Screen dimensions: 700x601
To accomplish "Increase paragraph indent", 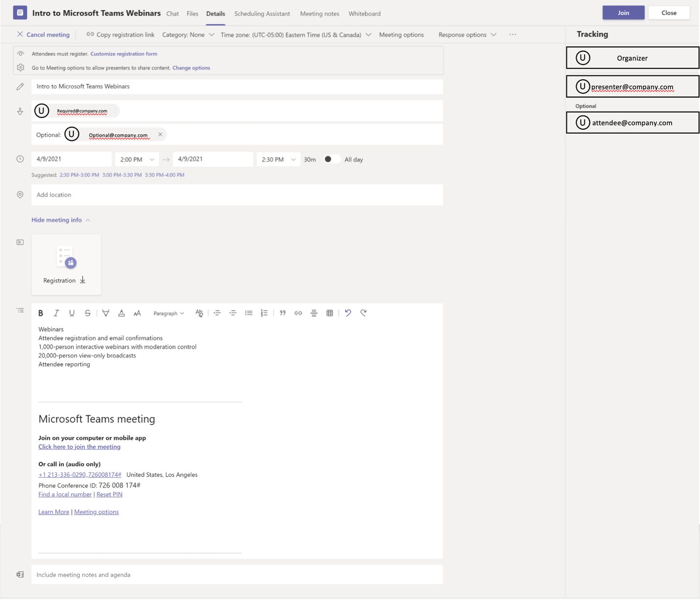I will tap(233, 313).
